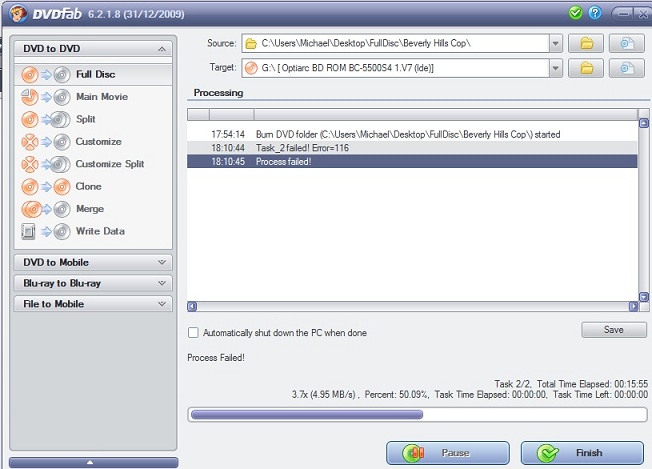Select the 'Task_2 failed! Error=116' log row
The height and width of the screenshot is (469, 652).
pos(412,148)
